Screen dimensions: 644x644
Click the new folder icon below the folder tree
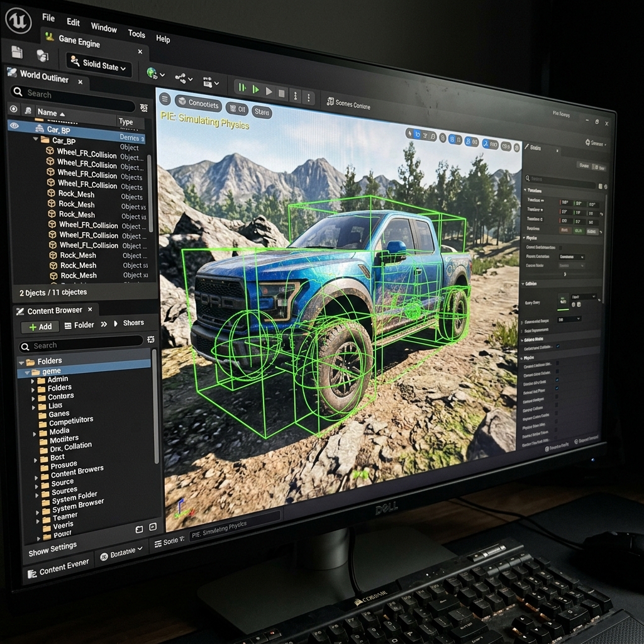pos(139,530)
